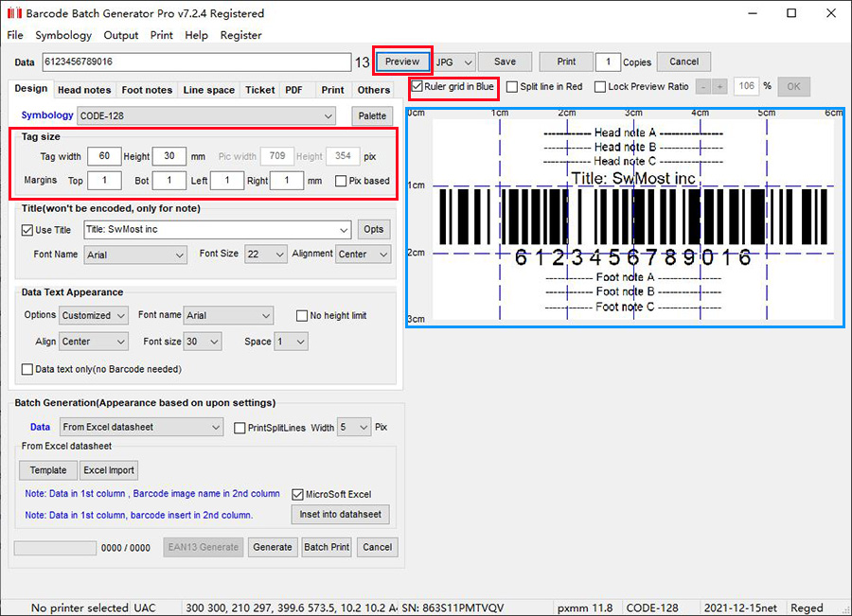Switch to the Foot notes tab
Screen dimensions: 852x616
(147, 90)
